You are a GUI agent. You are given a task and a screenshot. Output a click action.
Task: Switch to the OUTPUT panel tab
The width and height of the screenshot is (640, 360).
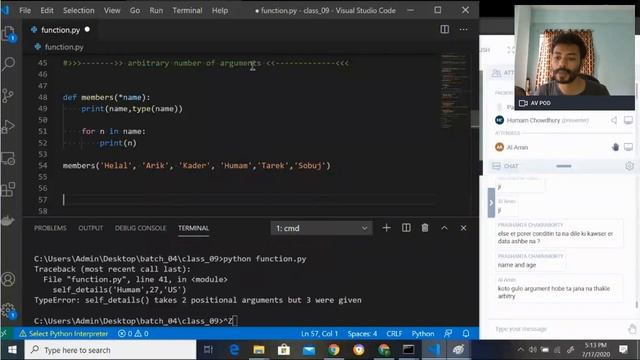91,228
